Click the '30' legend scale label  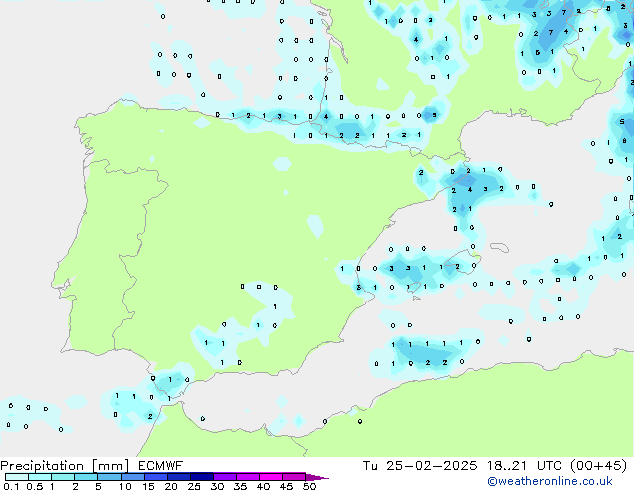(x=217, y=486)
